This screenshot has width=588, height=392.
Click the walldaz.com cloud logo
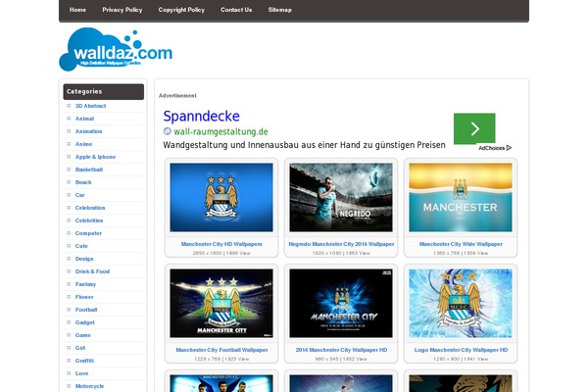[116, 49]
